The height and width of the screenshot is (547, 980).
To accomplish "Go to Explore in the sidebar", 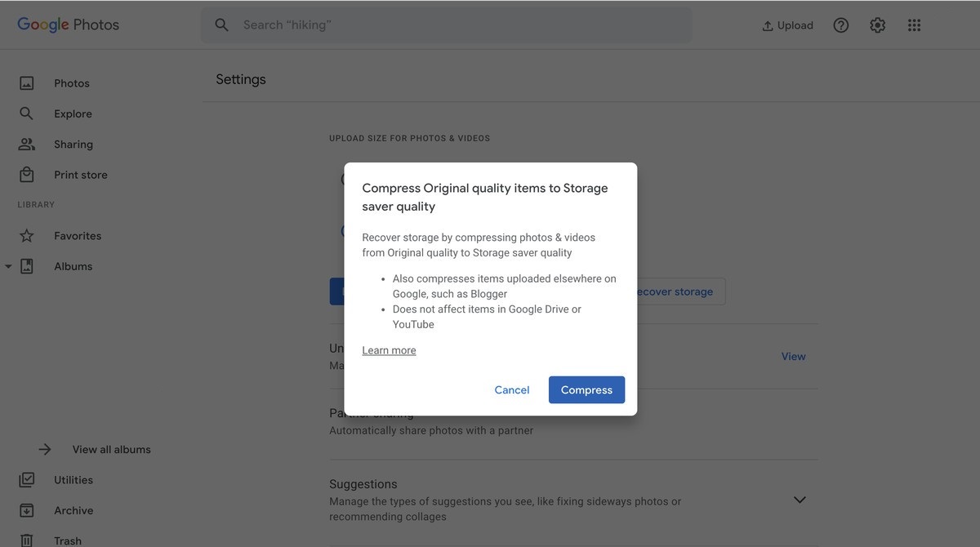I will pos(73,113).
